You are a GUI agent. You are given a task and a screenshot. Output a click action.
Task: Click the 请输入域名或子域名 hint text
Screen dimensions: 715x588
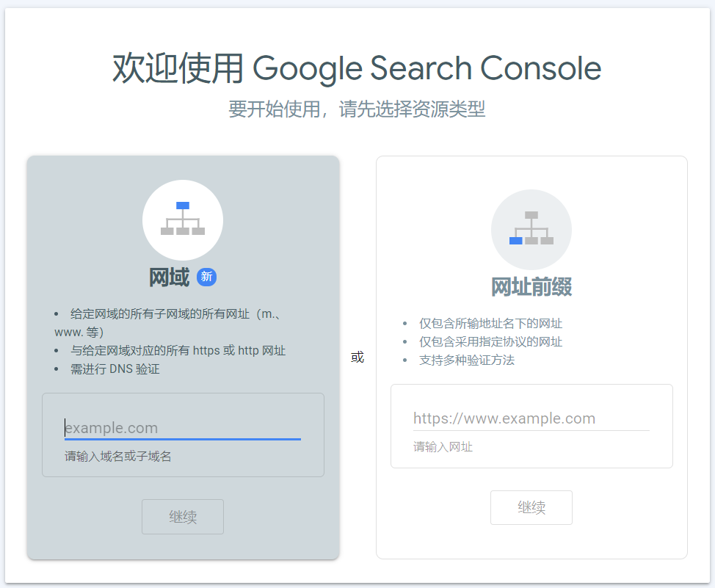(117, 456)
